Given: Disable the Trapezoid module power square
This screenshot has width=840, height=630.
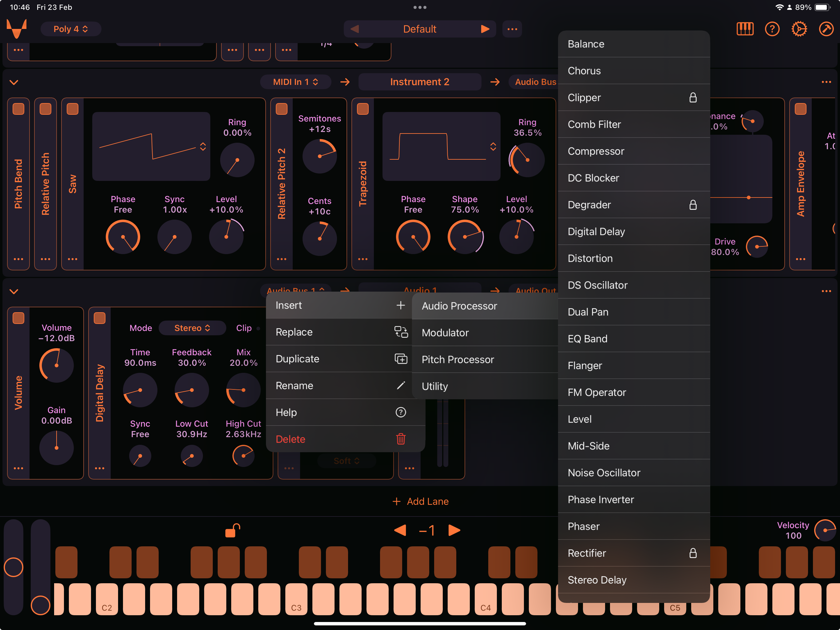Looking at the screenshot, I should click(363, 109).
